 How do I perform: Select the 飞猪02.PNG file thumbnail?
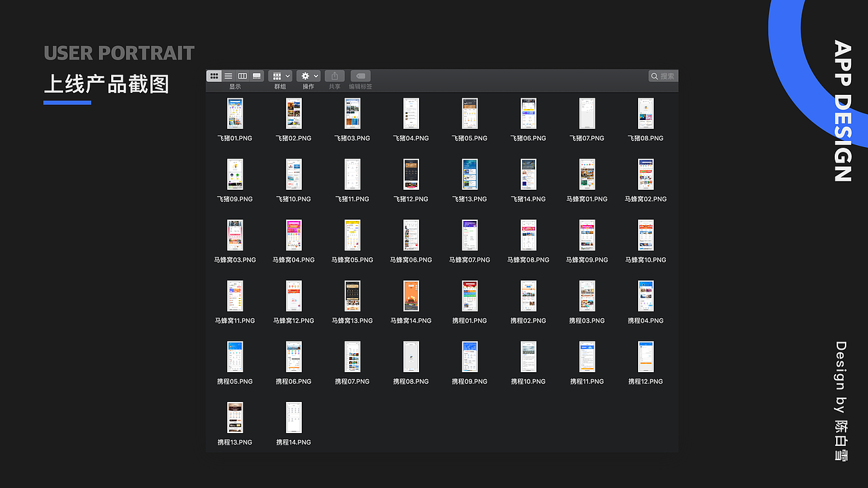294,113
